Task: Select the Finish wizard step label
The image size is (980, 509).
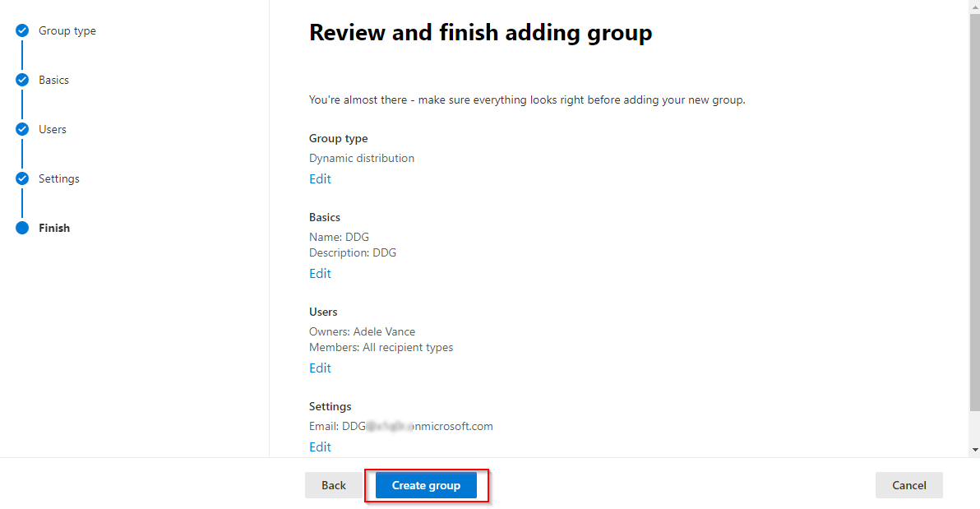Action: click(x=54, y=229)
